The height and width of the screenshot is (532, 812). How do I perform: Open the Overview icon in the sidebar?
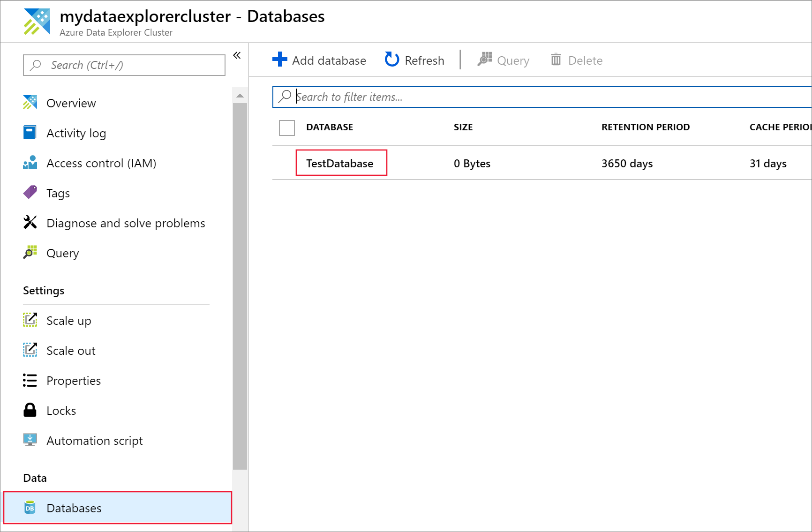click(30, 103)
